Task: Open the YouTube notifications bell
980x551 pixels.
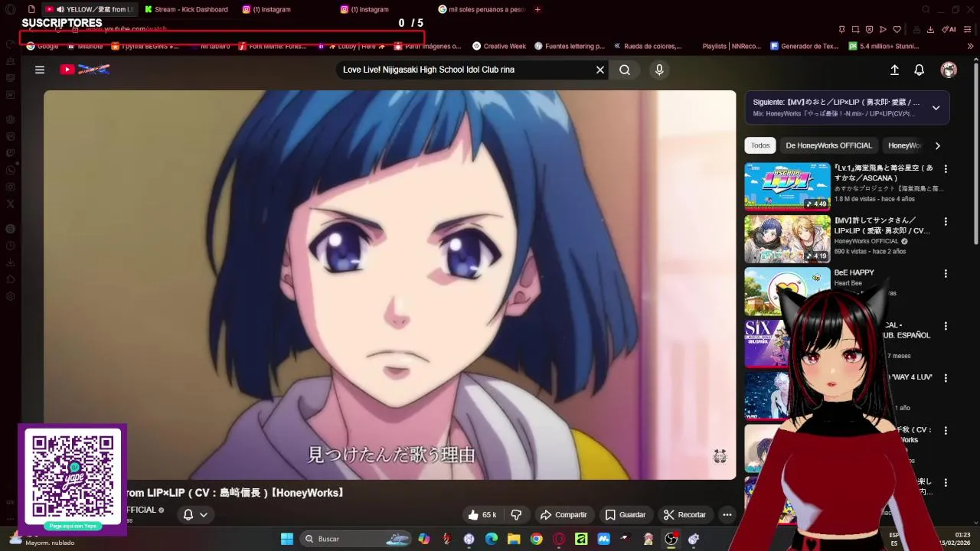Action: coord(920,70)
